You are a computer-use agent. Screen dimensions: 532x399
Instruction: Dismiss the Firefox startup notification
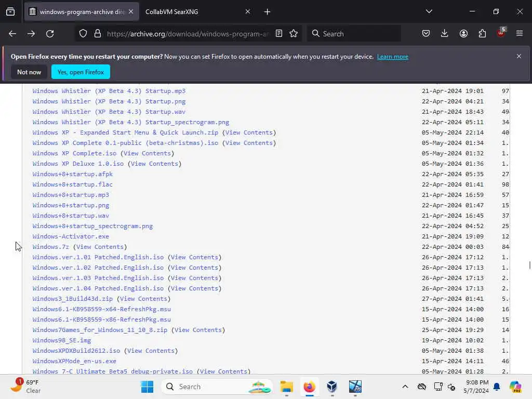click(x=519, y=56)
